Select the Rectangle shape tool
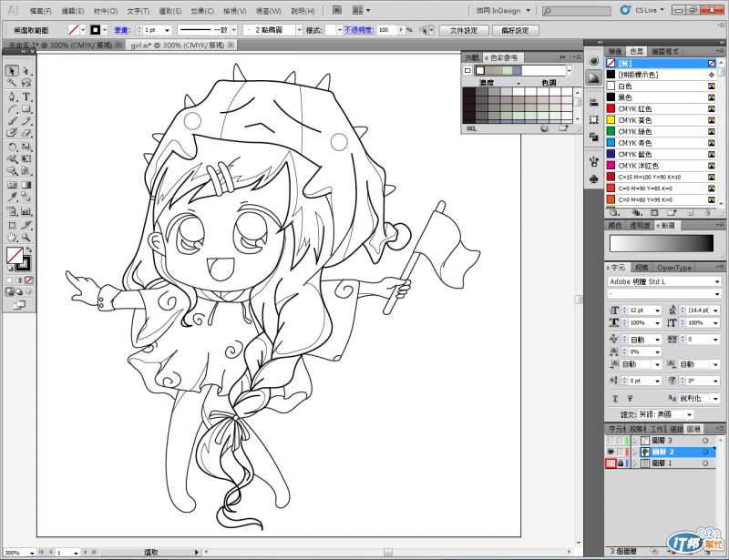The width and height of the screenshot is (729, 560). pyautogui.click(x=26, y=109)
